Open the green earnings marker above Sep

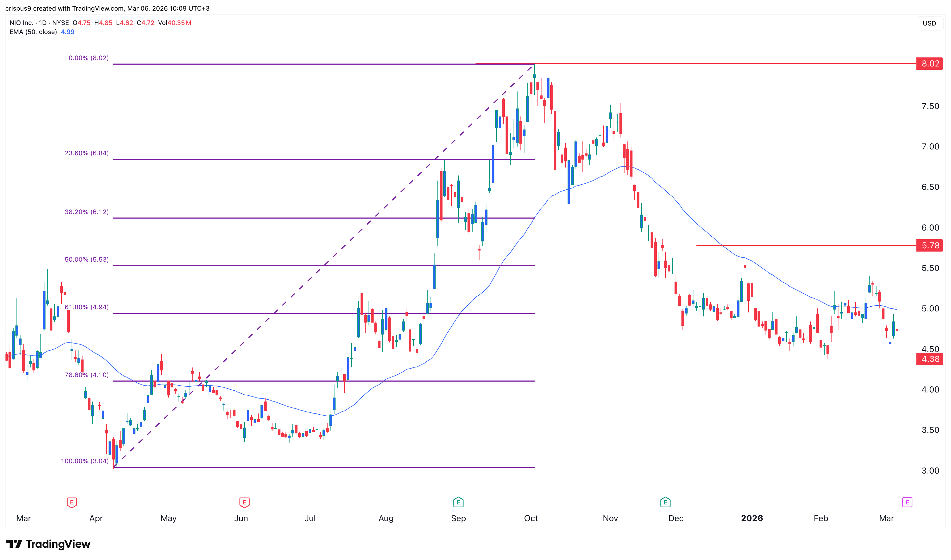pyautogui.click(x=458, y=502)
